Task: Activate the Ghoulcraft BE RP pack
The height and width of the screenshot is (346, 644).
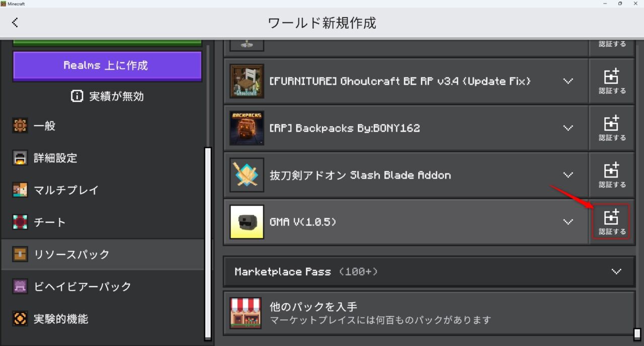Action: [x=612, y=81]
